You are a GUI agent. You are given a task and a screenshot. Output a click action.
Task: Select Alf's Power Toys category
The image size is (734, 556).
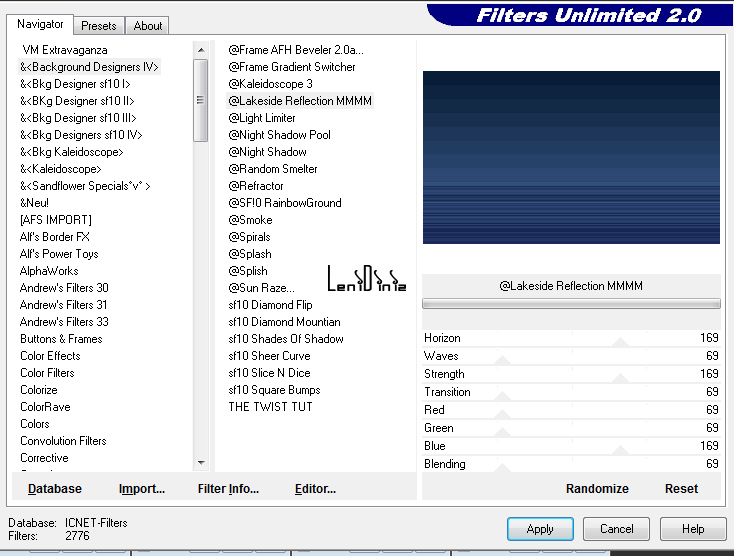coord(59,254)
